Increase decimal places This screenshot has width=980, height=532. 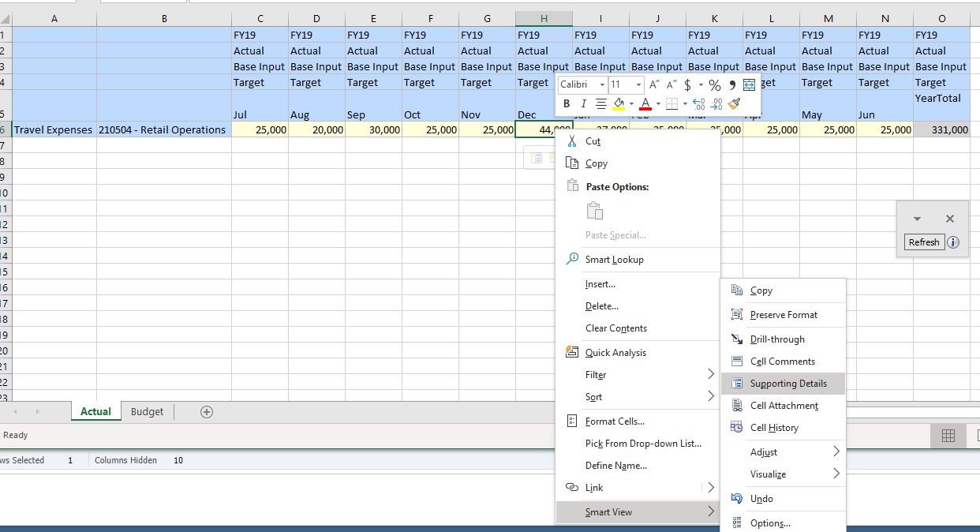click(x=698, y=103)
